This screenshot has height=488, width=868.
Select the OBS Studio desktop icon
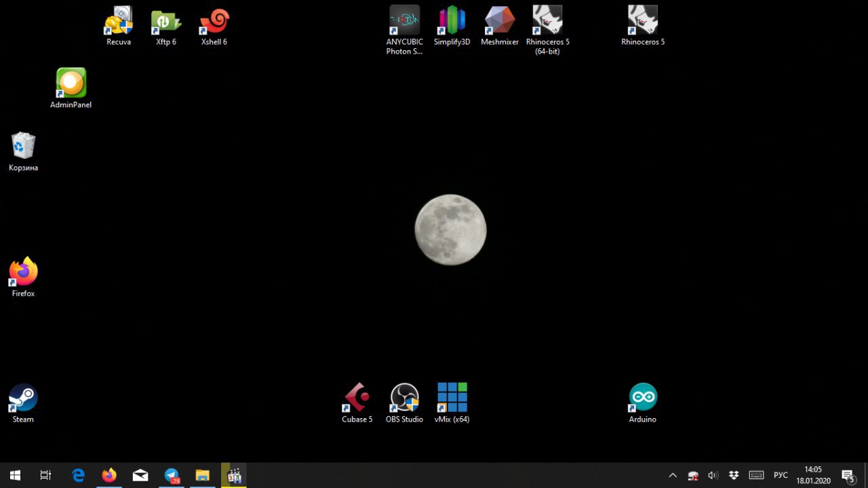(x=405, y=403)
